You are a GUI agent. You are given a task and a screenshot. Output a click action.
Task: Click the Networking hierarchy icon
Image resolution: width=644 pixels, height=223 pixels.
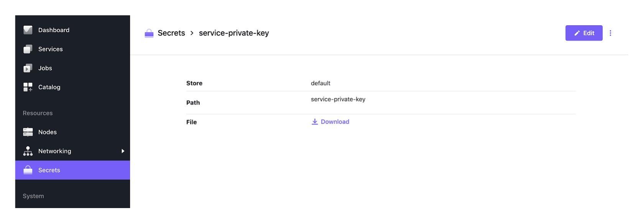(x=28, y=151)
